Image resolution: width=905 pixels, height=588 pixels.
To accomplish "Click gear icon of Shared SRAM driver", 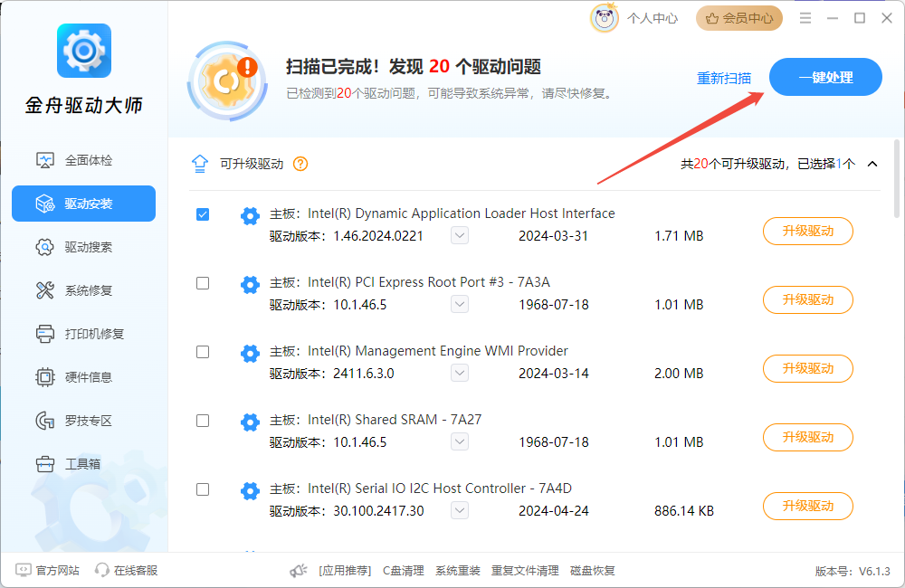I will 250,422.
